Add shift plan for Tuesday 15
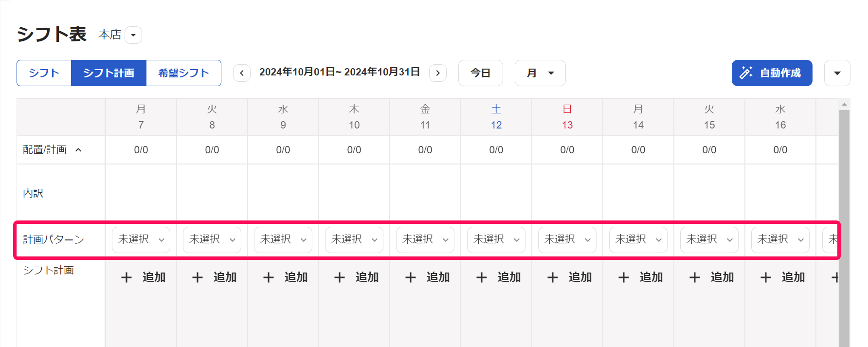Screen dimensions: 868x347 coord(711,277)
